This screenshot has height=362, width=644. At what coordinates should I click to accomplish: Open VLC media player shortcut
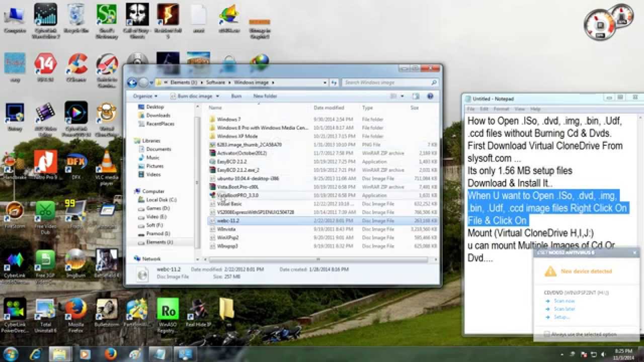click(107, 167)
